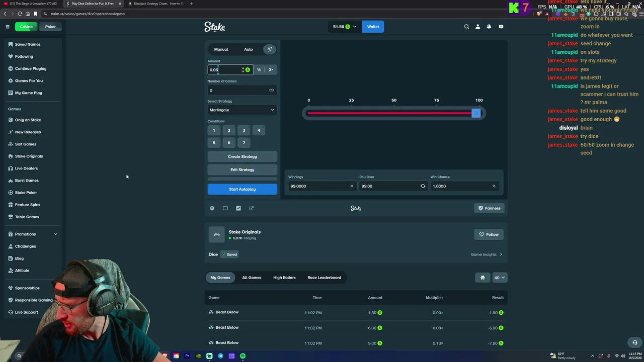
Task: Go back in browser history
Action: 6,14
